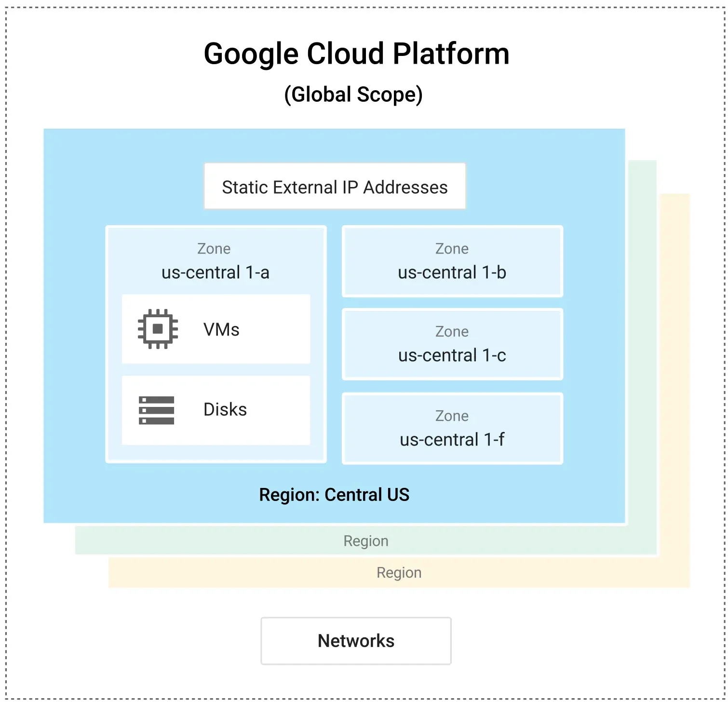Select zone us-central 1-f

pos(452,428)
